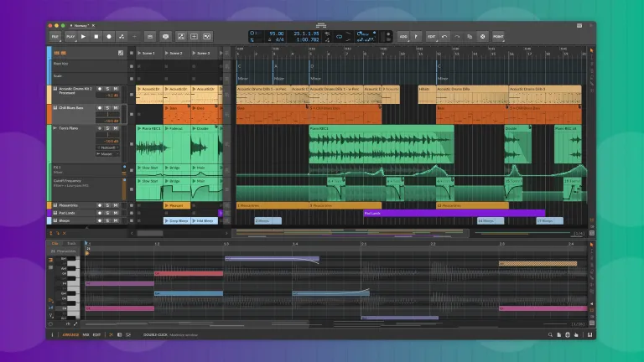Switch to the ARRANGE view
Image resolution: width=644 pixels, height=362 pixels.
[70, 335]
